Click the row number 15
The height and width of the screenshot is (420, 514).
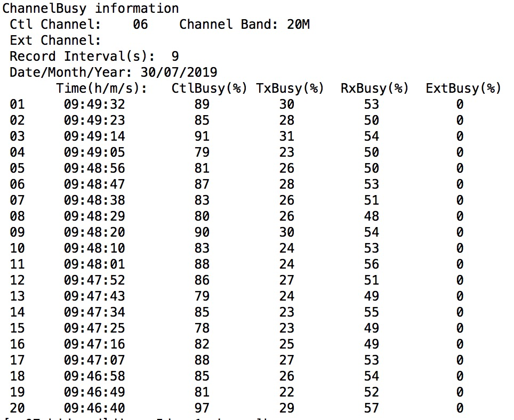click(18, 328)
